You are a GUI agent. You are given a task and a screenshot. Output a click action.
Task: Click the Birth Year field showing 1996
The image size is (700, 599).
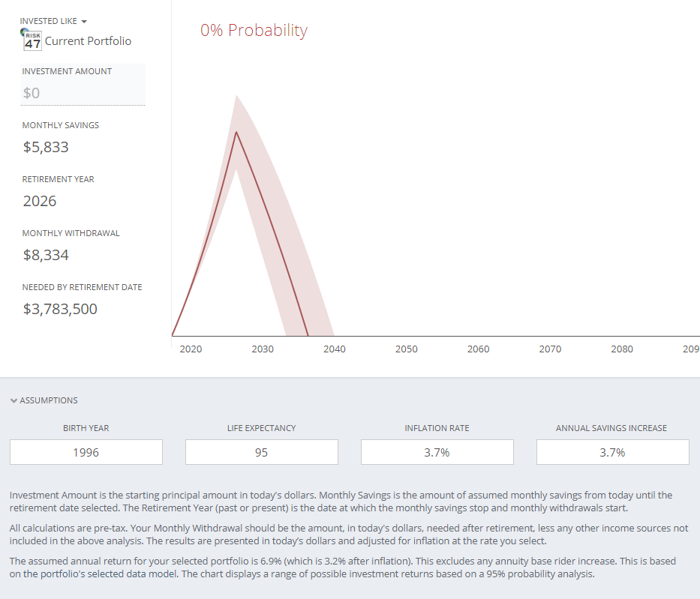coord(86,452)
